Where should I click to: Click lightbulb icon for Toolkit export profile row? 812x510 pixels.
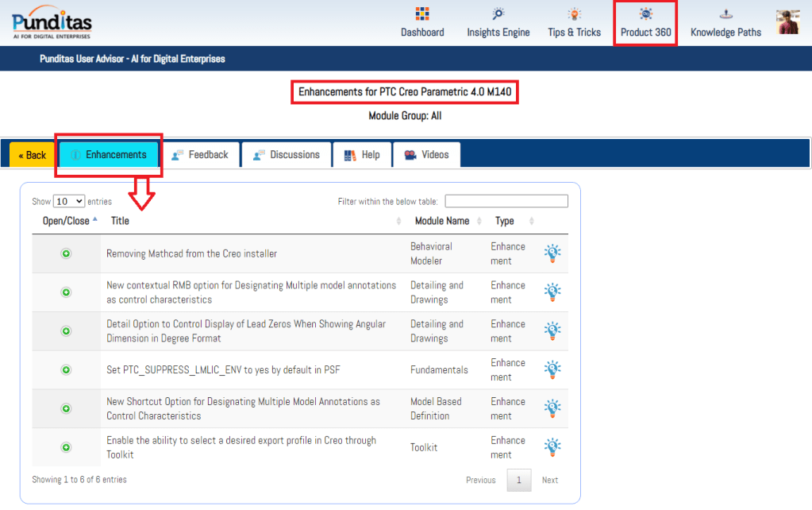click(552, 447)
